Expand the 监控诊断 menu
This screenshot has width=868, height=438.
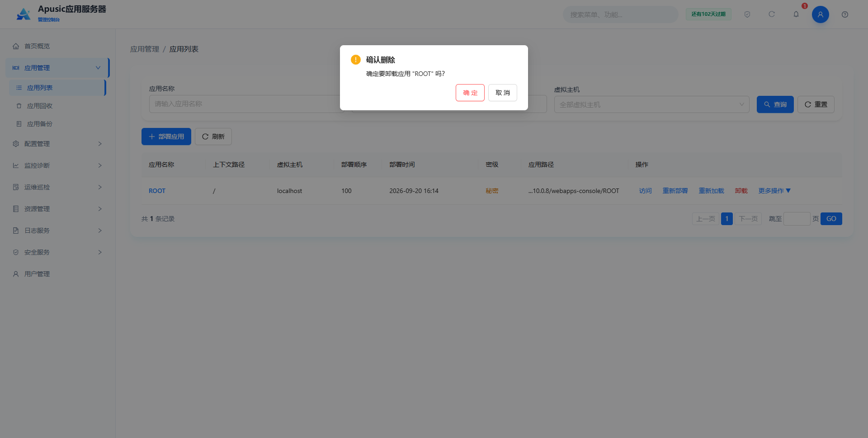click(x=57, y=165)
